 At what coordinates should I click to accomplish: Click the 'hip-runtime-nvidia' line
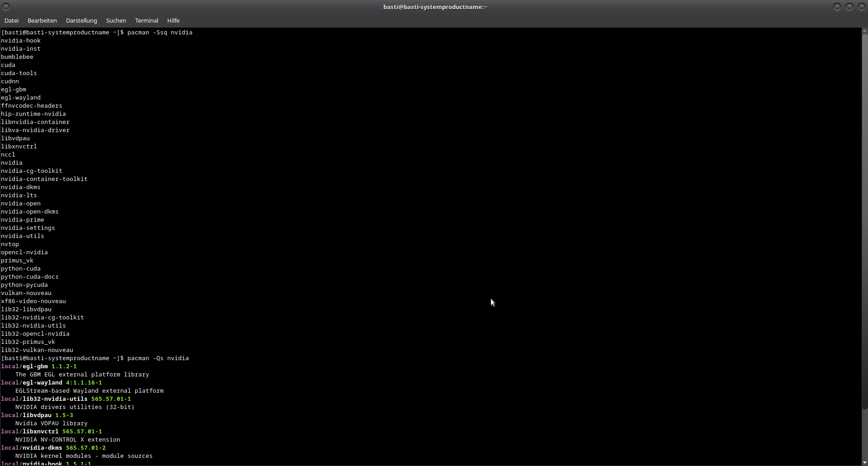pyautogui.click(x=33, y=114)
